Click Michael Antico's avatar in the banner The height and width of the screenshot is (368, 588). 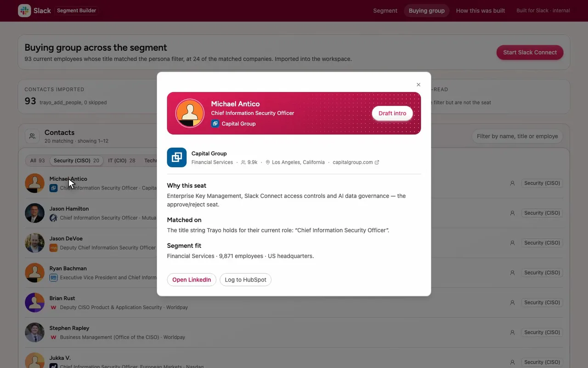[x=190, y=113]
